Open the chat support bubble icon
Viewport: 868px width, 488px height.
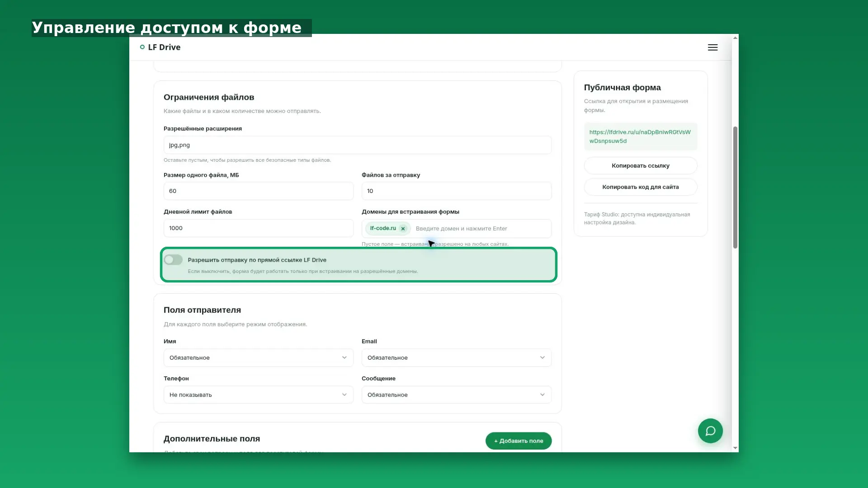(710, 431)
